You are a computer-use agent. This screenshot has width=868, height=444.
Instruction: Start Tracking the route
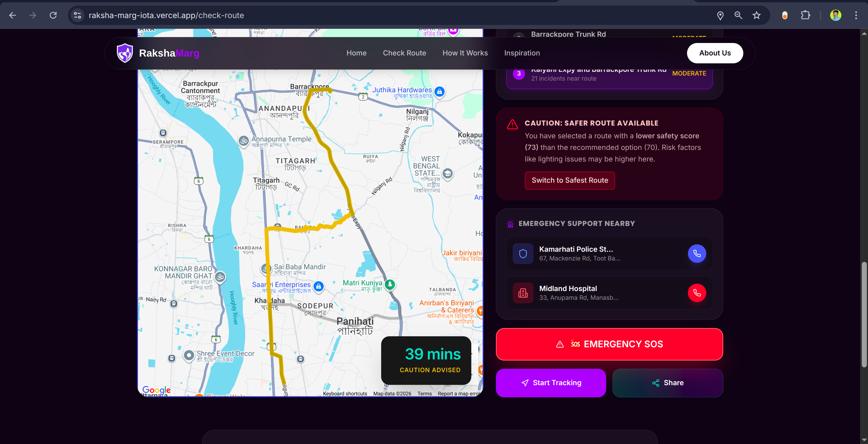tap(550, 383)
